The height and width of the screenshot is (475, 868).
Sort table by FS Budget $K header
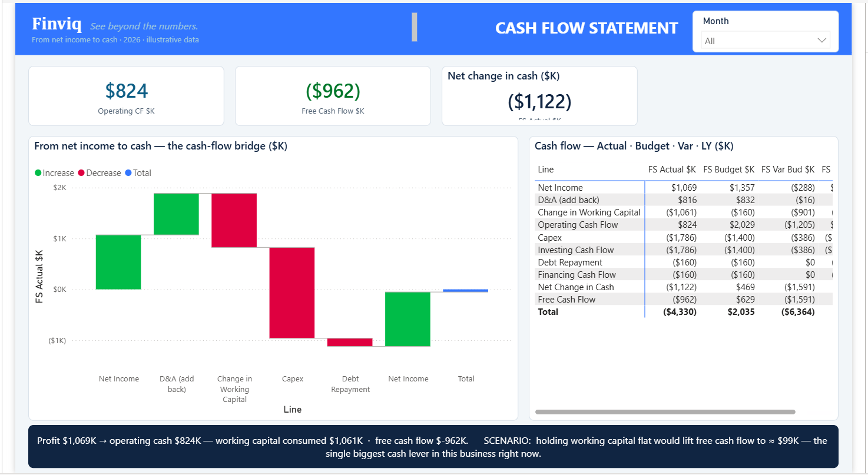729,170
